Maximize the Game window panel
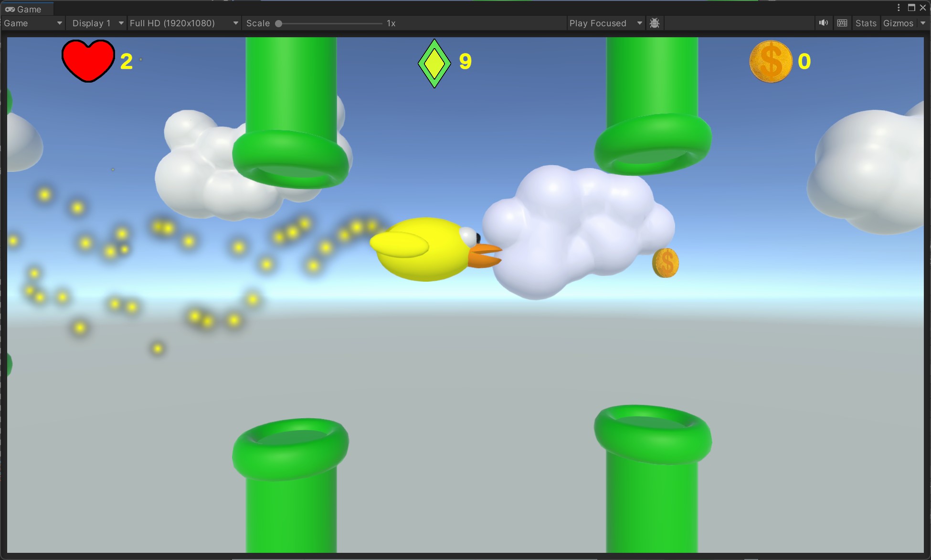This screenshot has width=931, height=560. point(911,8)
